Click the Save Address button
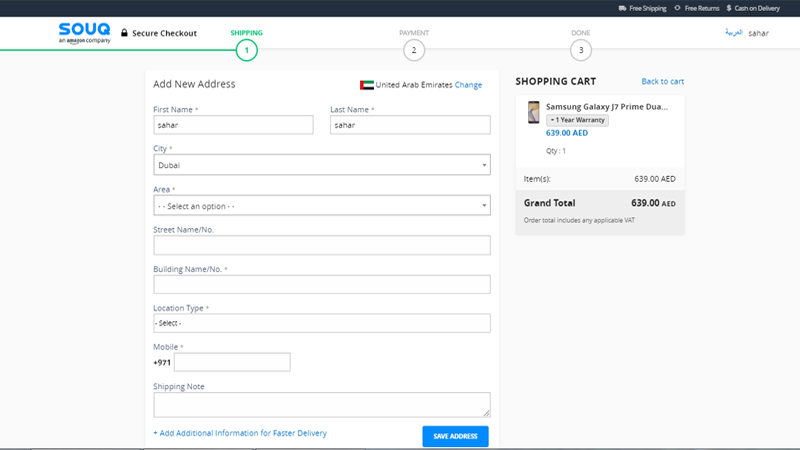This screenshot has height=450, width=800. (x=455, y=436)
